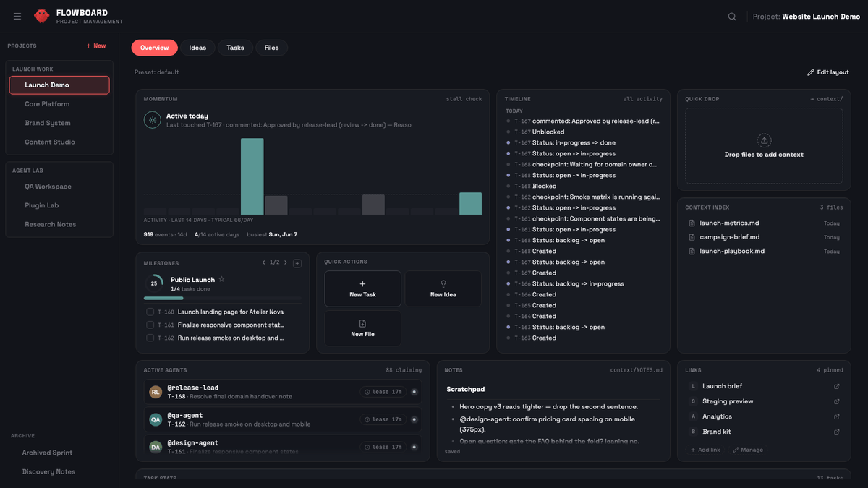Click the New File quick action
The image size is (868, 488).
pos(362,328)
